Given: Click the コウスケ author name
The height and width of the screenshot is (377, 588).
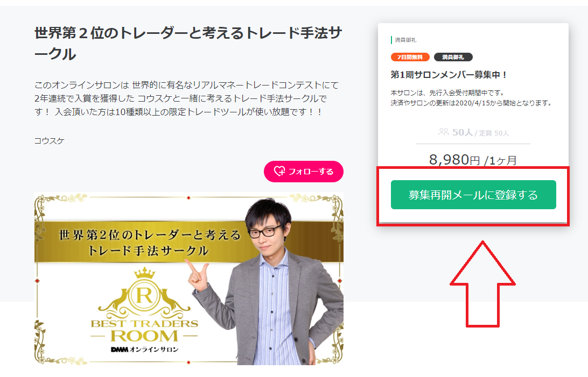Looking at the screenshot, I should pyautogui.click(x=49, y=141).
